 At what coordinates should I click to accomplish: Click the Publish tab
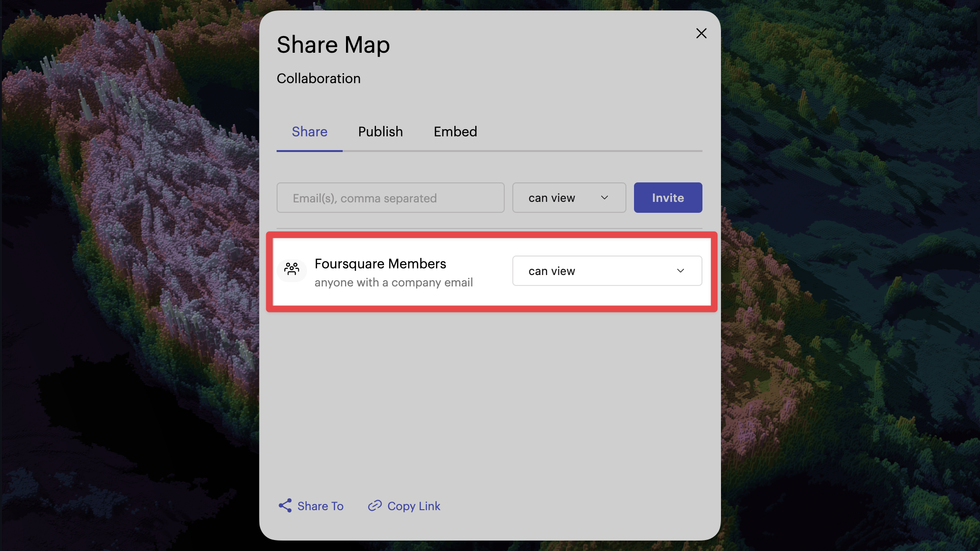380,132
